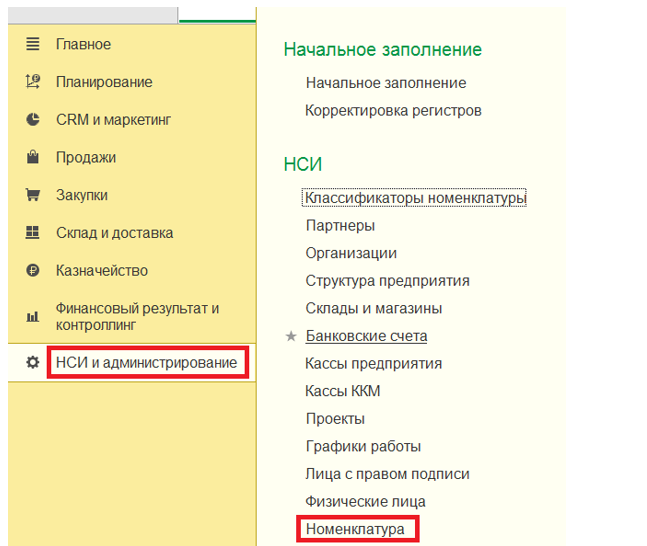Image resolution: width=647 pixels, height=546 pixels.
Task: Open Физические лица directory
Action: click(x=365, y=501)
